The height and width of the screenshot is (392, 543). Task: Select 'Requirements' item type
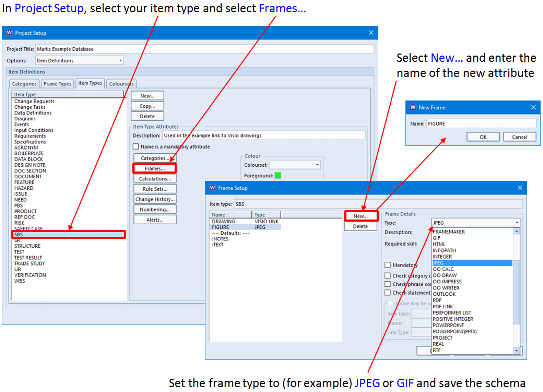point(30,136)
